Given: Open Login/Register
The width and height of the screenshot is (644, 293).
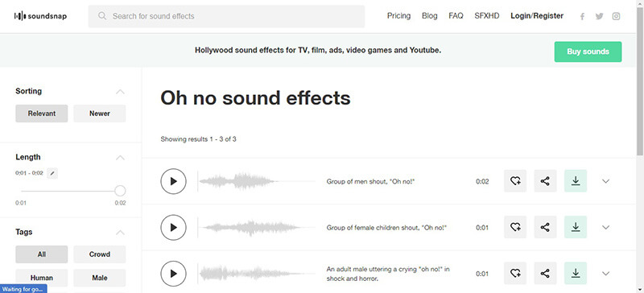Looking at the screenshot, I should [x=537, y=15].
